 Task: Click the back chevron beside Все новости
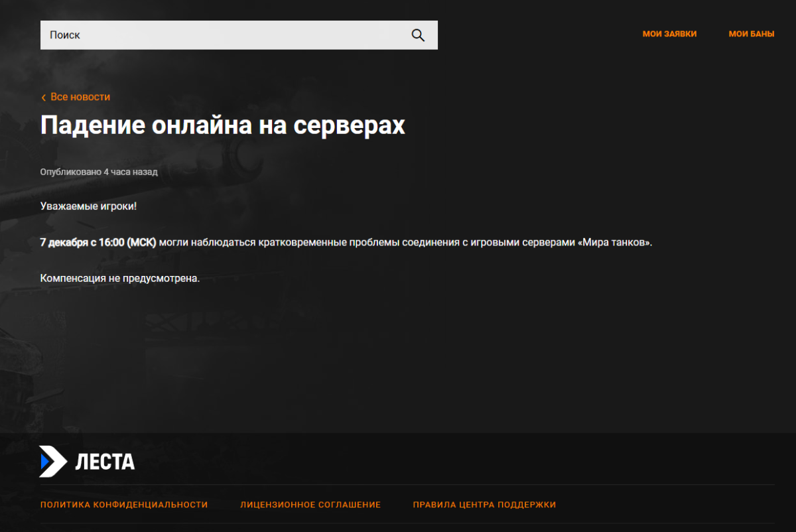point(44,98)
